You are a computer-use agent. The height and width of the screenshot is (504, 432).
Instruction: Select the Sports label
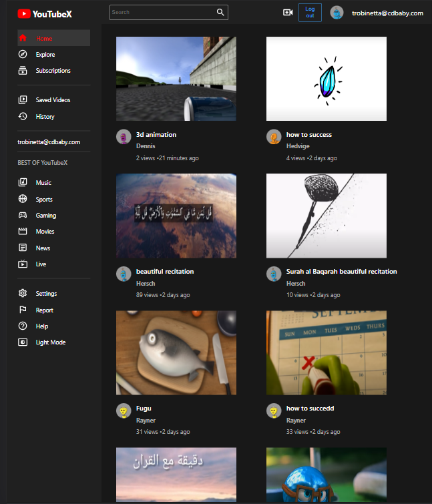coord(44,200)
